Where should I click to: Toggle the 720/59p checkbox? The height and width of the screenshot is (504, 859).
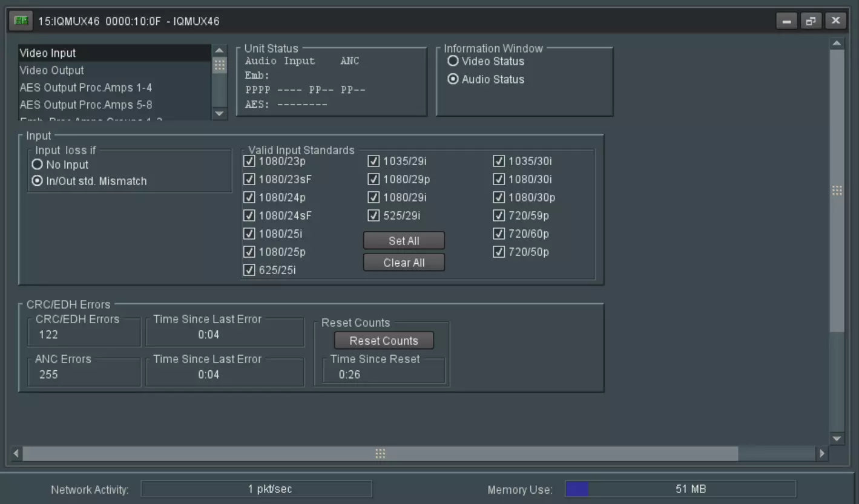(x=499, y=216)
